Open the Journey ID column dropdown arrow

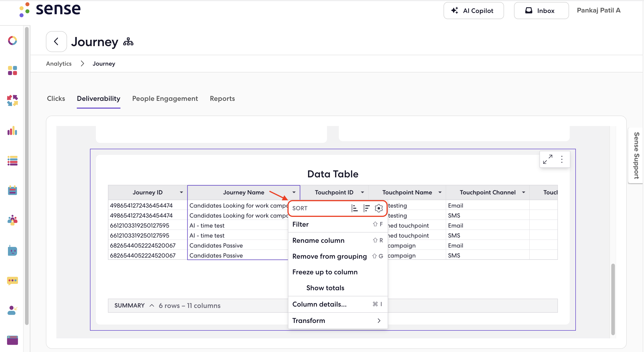(182, 192)
